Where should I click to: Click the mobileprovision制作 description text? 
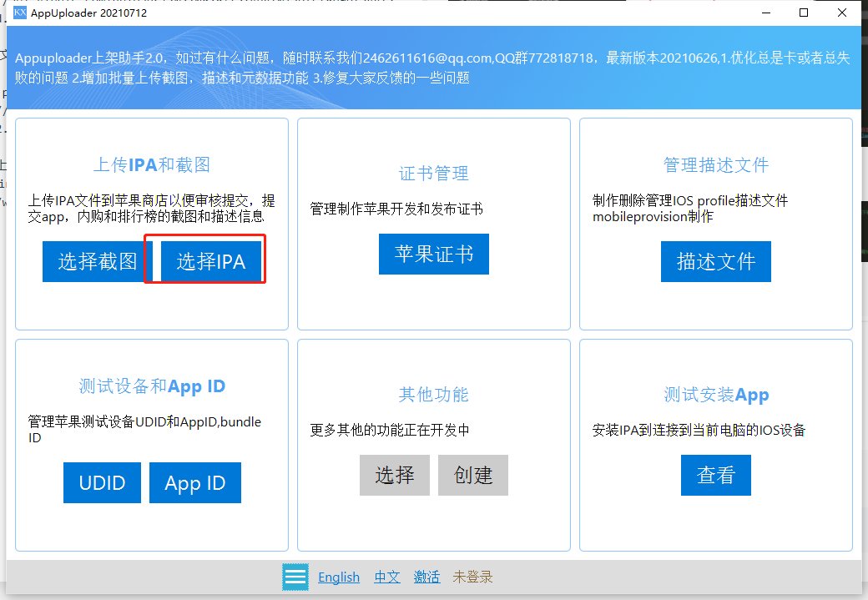point(653,216)
